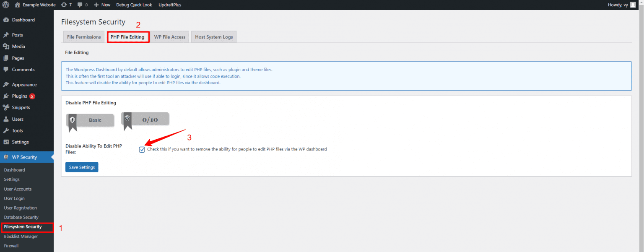
Task: Open the + New content menu
Action: coord(102,5)
